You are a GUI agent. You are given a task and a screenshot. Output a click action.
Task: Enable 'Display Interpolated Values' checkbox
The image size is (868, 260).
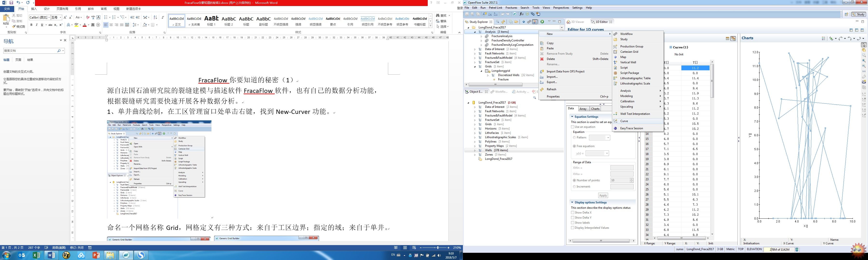tap(572, 228)
